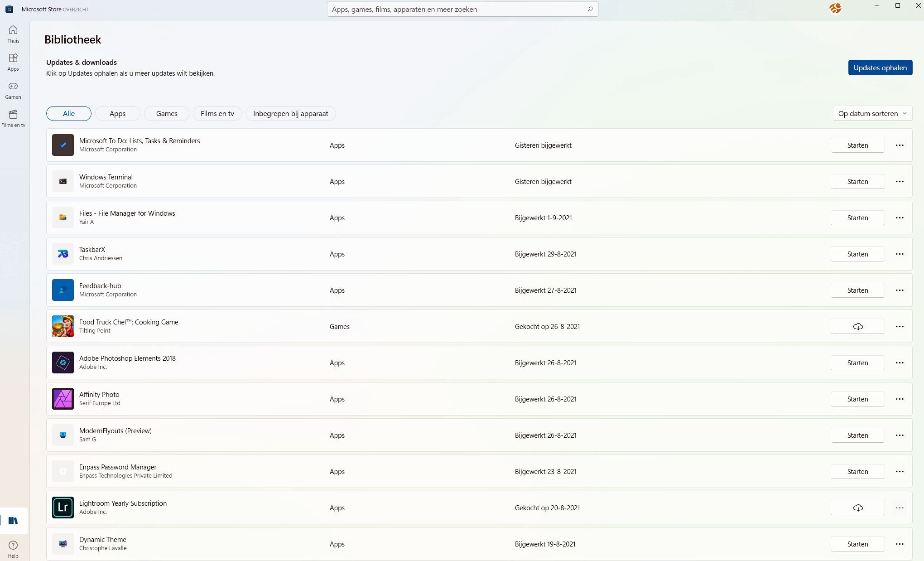Click the Updates ophalen button
The image size is (924, 561).
tap(880, 68)
